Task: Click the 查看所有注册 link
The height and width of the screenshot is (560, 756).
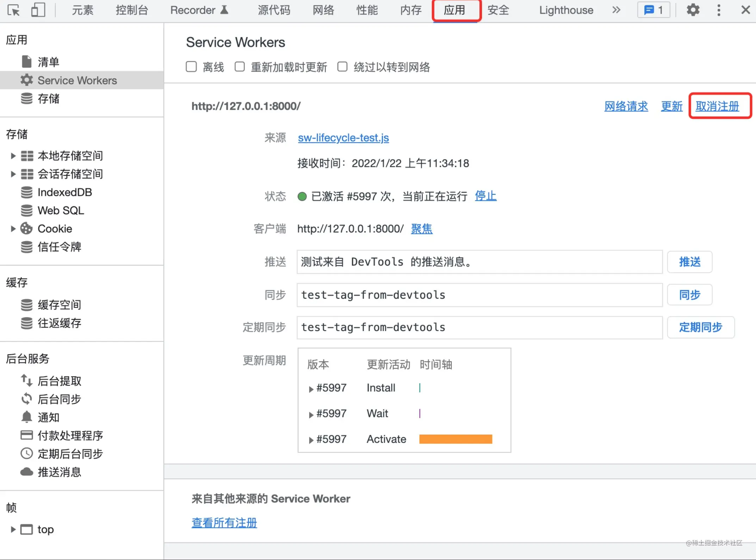Action: pos(224,523)
